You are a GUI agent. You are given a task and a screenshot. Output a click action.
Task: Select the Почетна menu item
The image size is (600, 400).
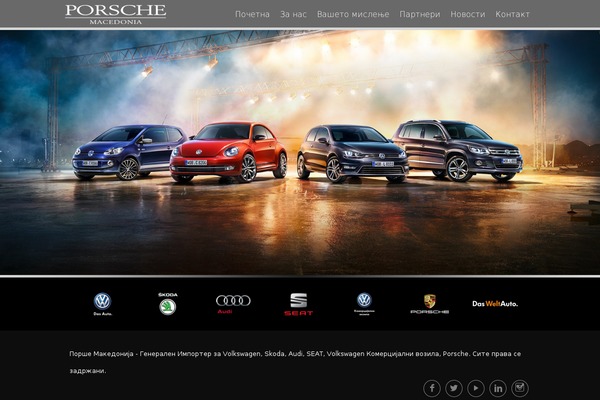tap(252, 14)
